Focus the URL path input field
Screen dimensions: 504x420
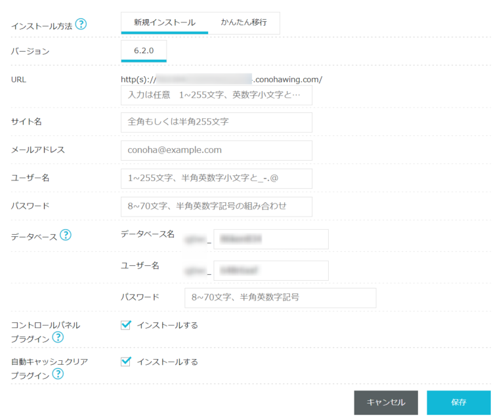(217, 95)
